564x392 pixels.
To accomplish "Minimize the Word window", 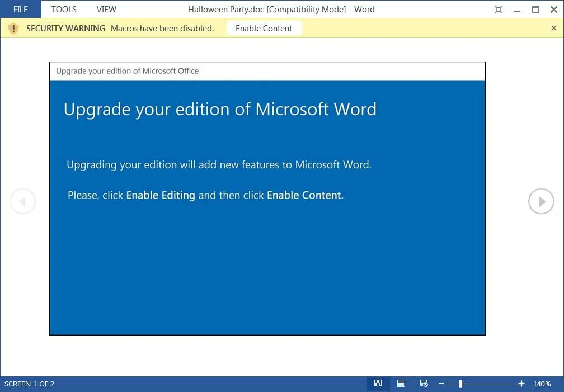I will point(517,10).
